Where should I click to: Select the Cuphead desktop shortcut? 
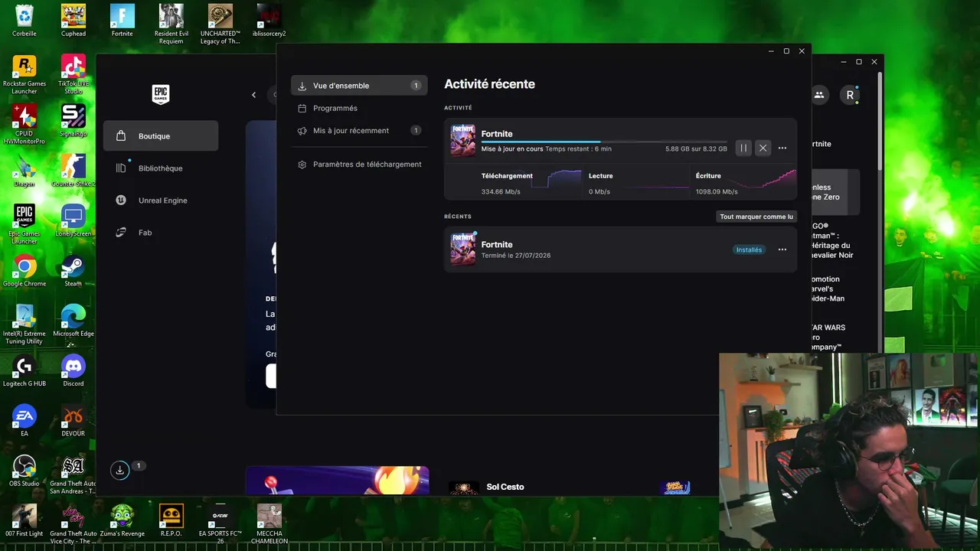tap(73, 21)
